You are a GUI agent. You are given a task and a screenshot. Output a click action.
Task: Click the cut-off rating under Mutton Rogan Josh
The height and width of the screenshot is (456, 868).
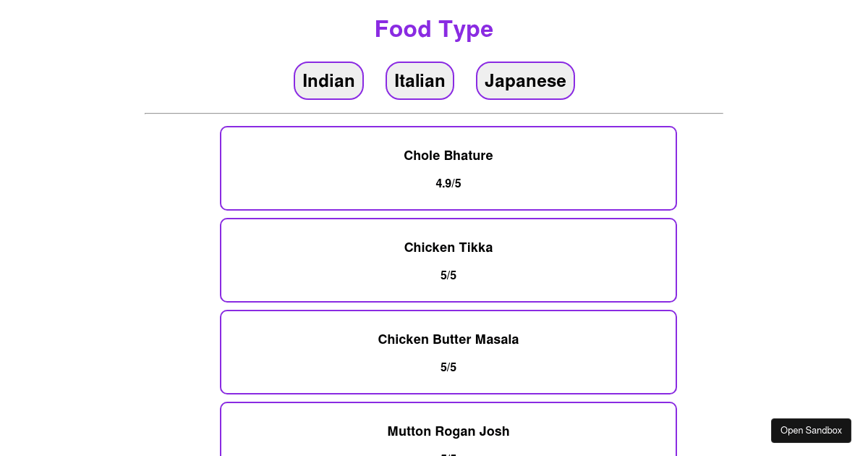(x=448, y=455)
